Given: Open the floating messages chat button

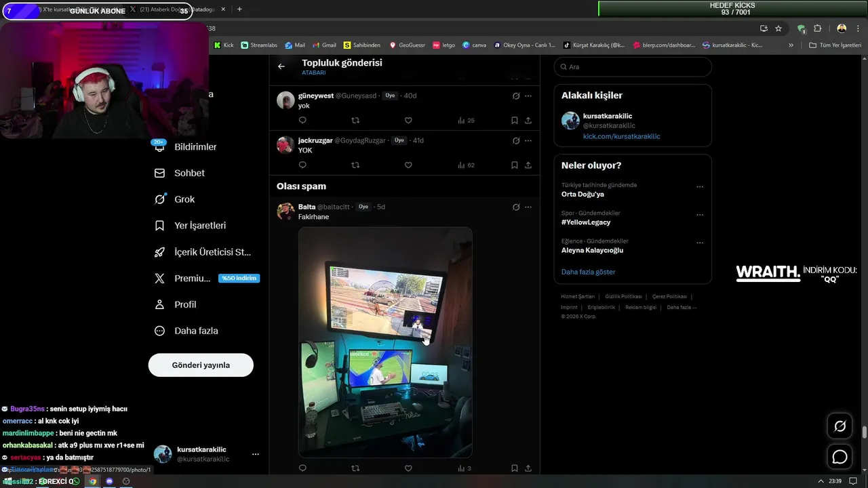Looking at the screenshot, I should click(840, 457).
